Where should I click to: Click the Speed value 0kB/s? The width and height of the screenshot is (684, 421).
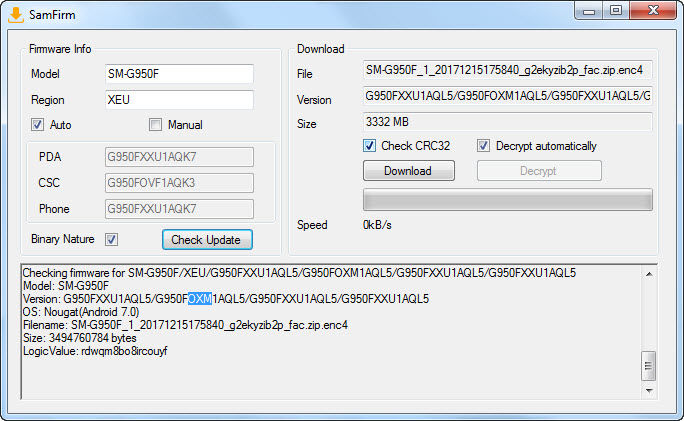pos(377,225)
